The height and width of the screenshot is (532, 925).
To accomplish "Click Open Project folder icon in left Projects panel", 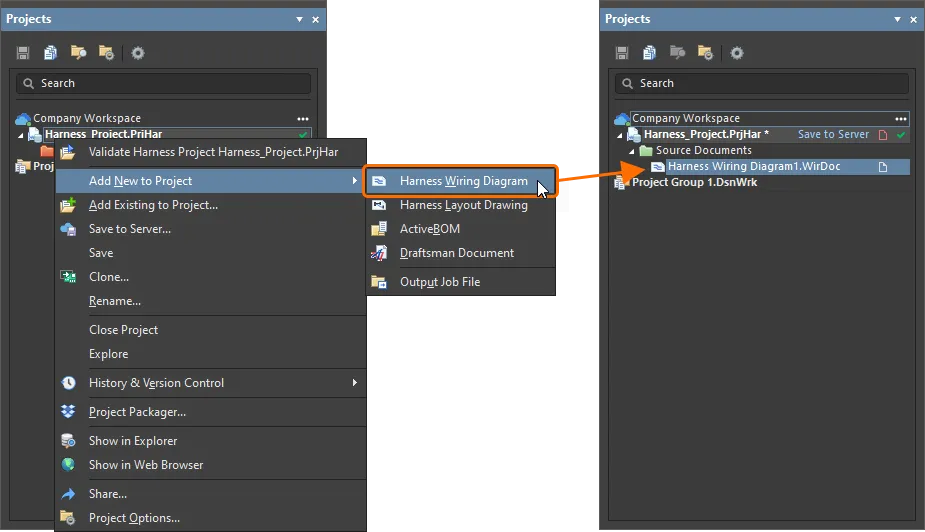I will coord(78,53).
